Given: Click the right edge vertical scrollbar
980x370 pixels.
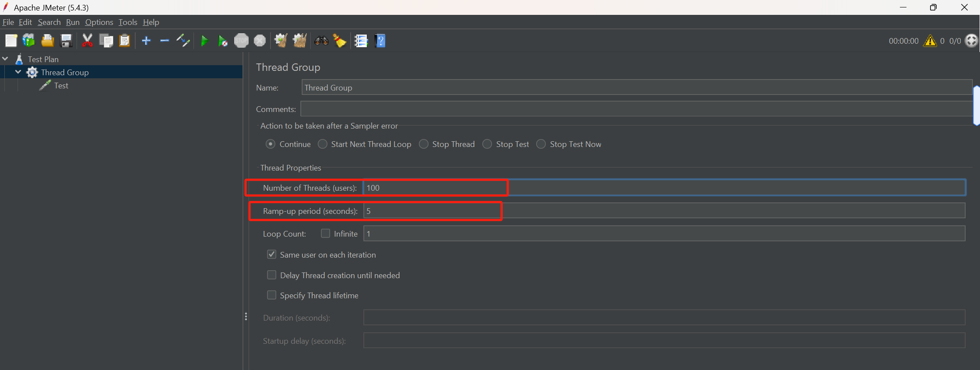Looking at the screenshot, I should [x=976, y=105].
